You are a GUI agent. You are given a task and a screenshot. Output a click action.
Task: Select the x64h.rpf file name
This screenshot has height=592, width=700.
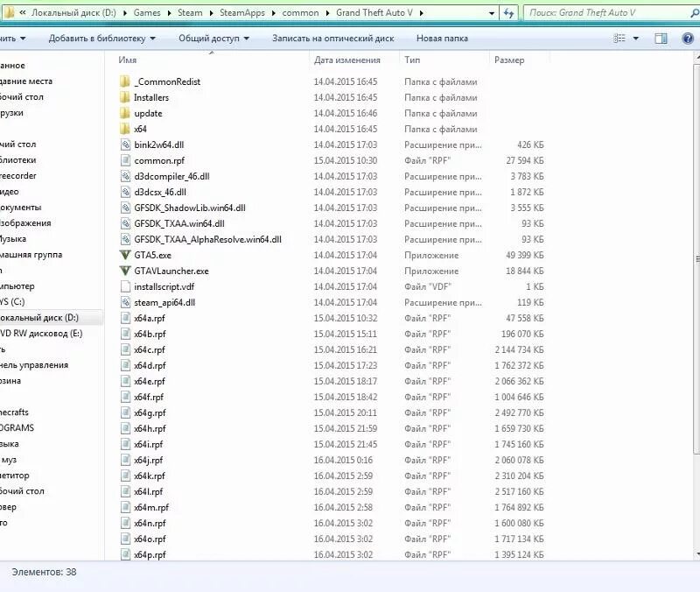click(x=150, y=428)
